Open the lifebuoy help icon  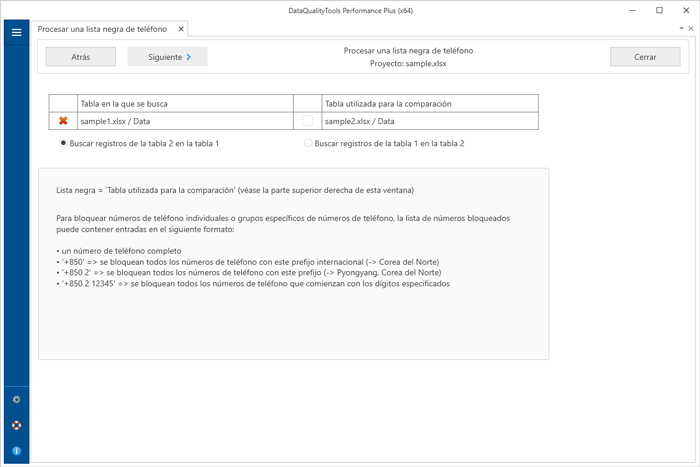coord(17,425)
